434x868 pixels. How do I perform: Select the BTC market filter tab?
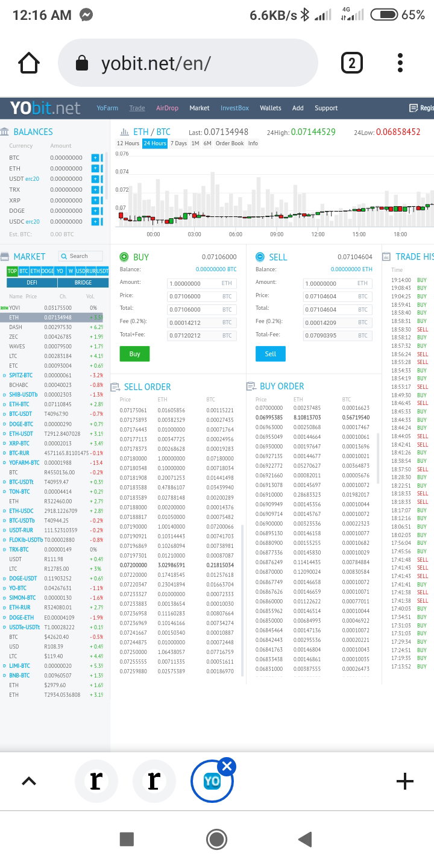click(24, 271)
